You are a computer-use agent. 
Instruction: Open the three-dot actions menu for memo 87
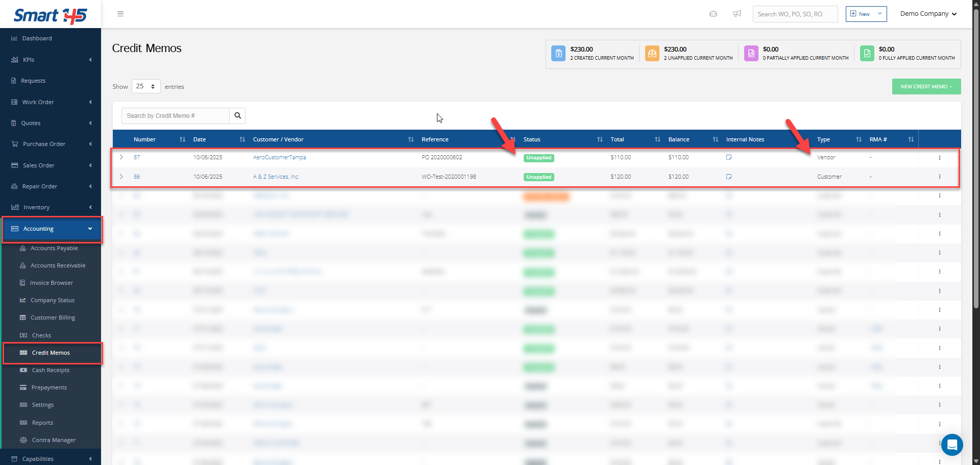point(939,158)
